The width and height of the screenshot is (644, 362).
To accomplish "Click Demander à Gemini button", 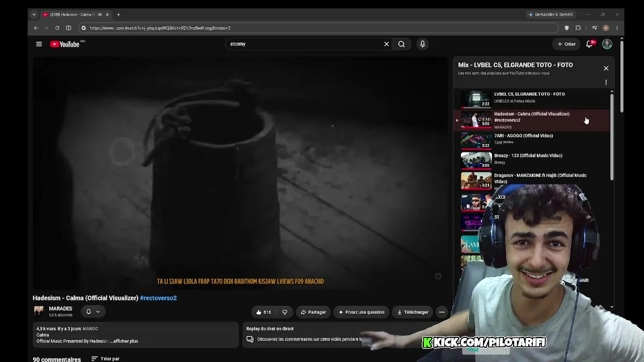I will [550, 15].
